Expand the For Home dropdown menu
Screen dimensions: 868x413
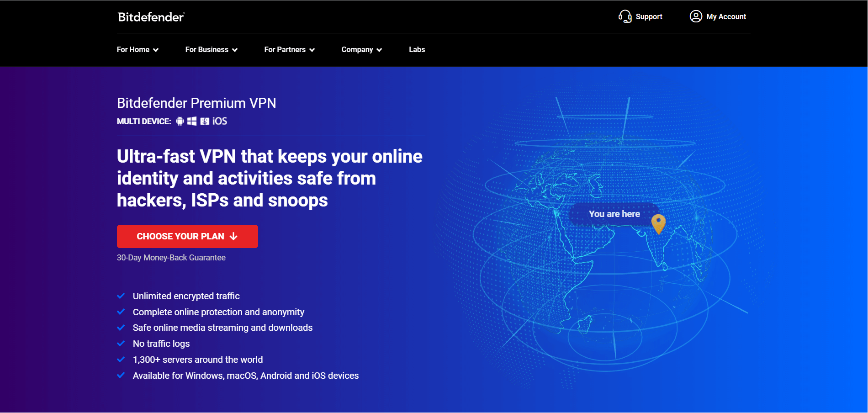[x=138, y=49]
